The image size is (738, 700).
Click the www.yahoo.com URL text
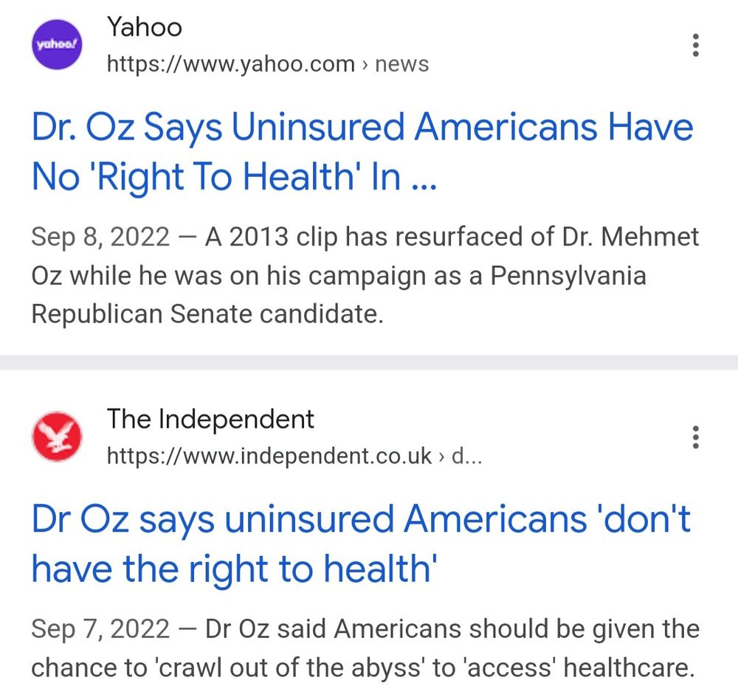point(230,64)
